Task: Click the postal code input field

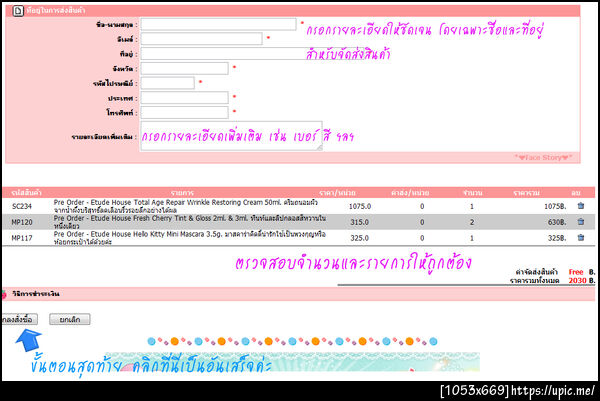Action: [167, 83]
